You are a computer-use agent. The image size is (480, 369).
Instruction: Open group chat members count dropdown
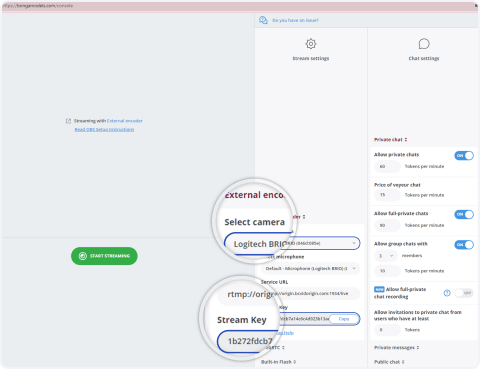(386, 256)
